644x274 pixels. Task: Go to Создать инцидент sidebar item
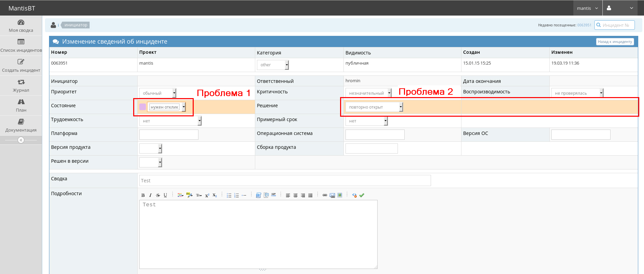[x=21, y=66]
